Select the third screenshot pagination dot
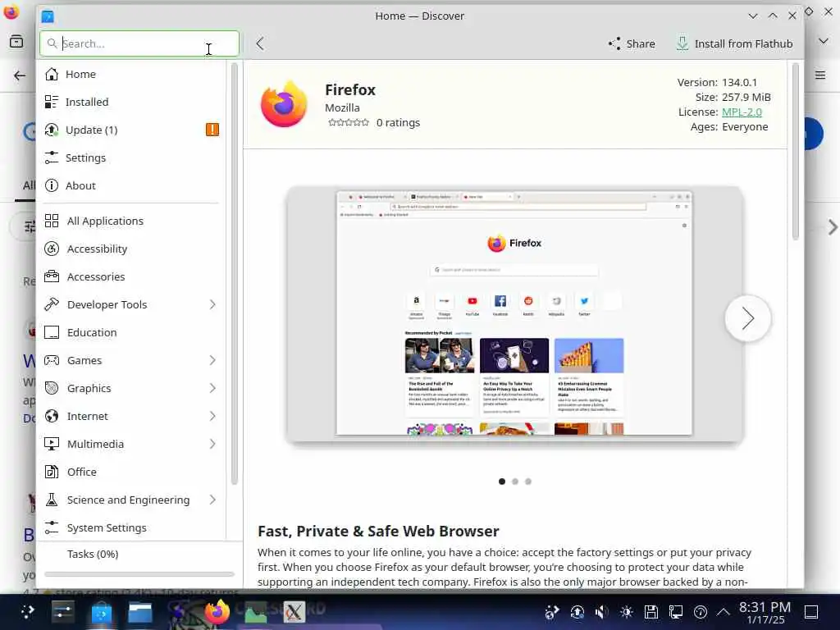Image resolution: width=840 pixels, height=630 pixels. [x=528, y=481]
